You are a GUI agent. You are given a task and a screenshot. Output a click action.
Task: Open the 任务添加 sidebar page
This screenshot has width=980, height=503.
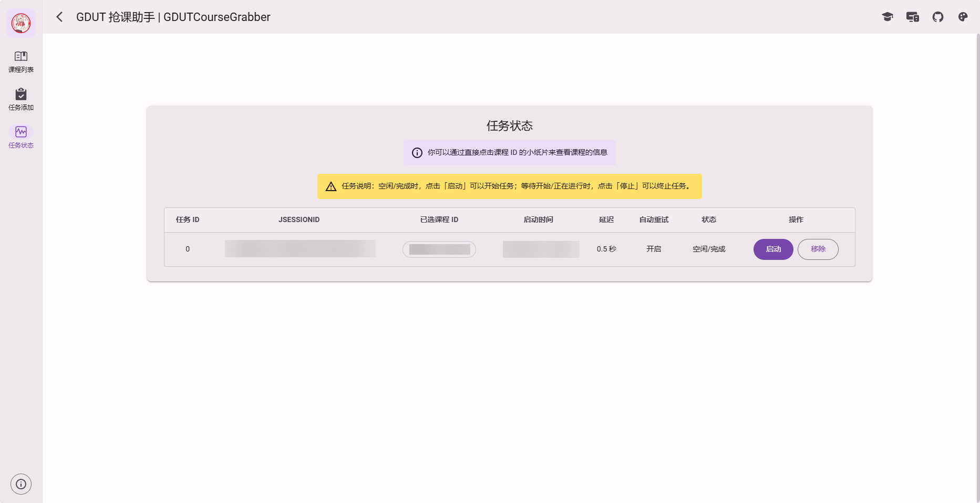21,99
